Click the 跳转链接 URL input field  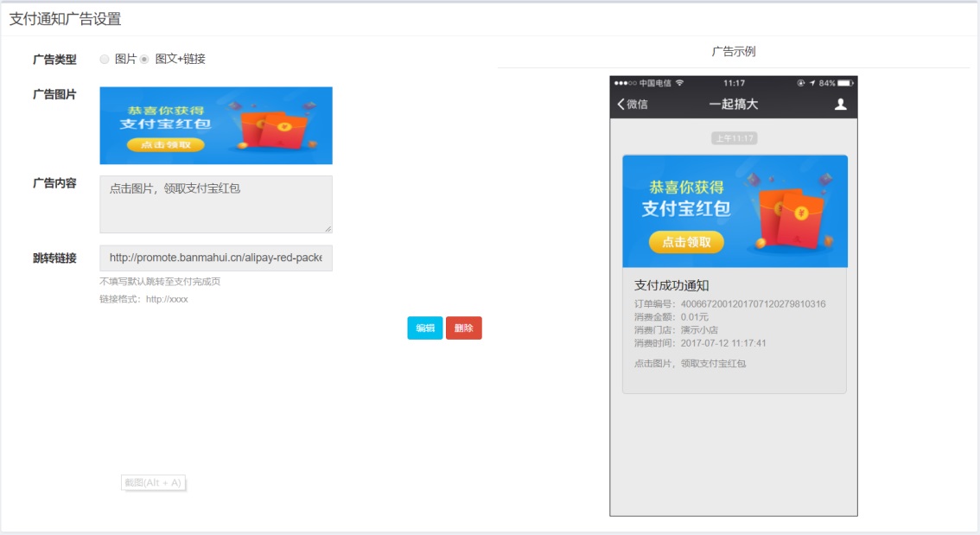(x=216, y=258)
